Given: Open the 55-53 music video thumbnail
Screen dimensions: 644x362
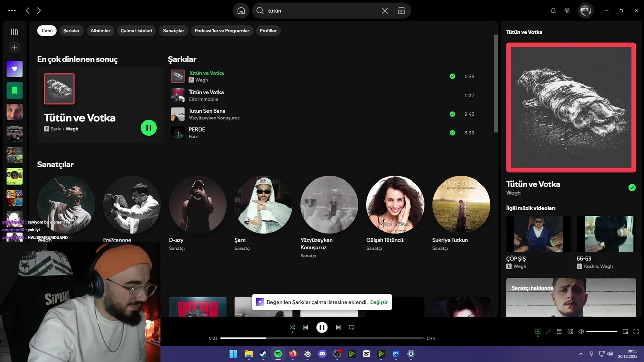Looking at the screenshot, I should pyautogui.click(x=609, y=234).
